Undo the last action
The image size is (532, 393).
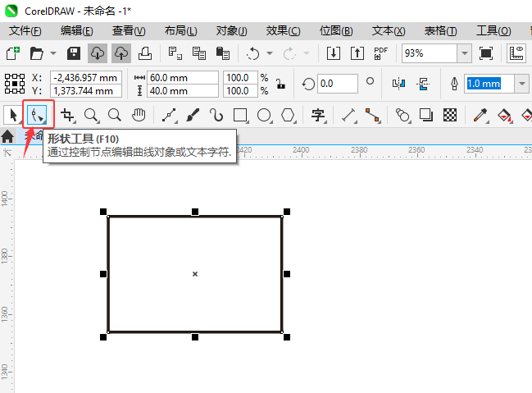253,53
